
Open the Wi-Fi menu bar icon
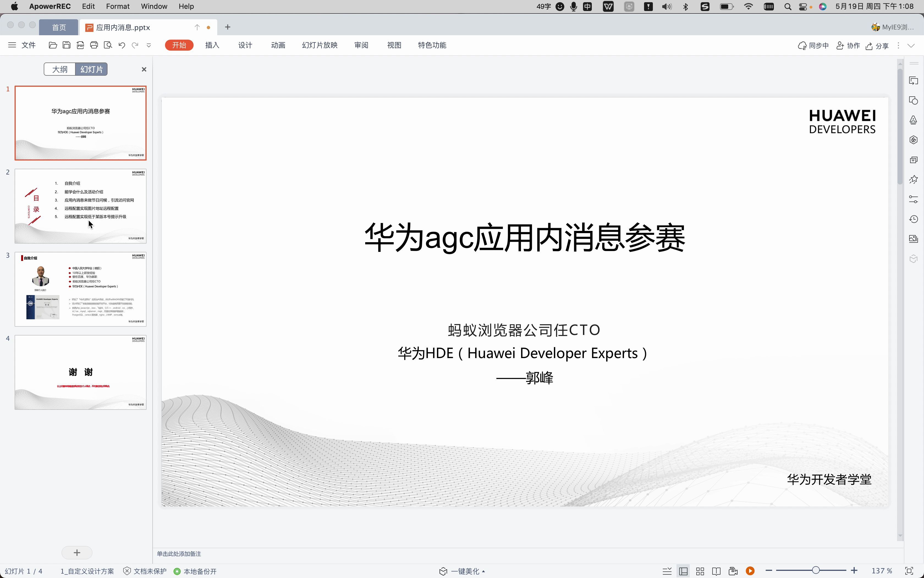pos(748,7)
